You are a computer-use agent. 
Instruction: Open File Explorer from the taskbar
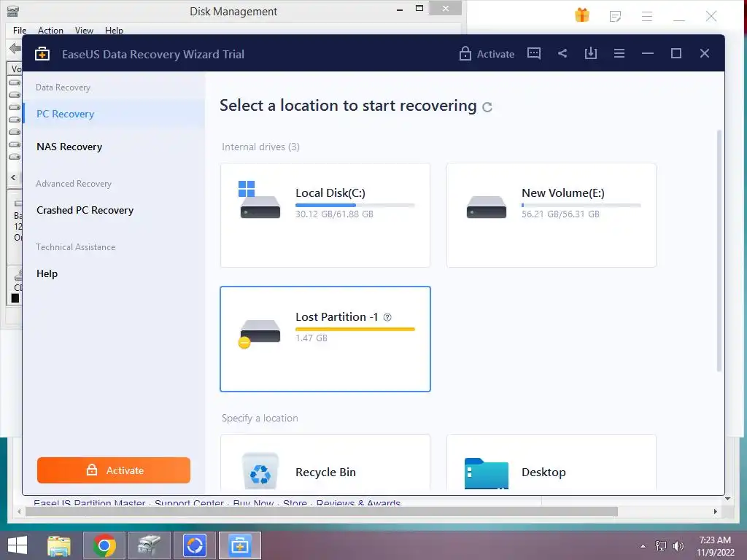59,545
